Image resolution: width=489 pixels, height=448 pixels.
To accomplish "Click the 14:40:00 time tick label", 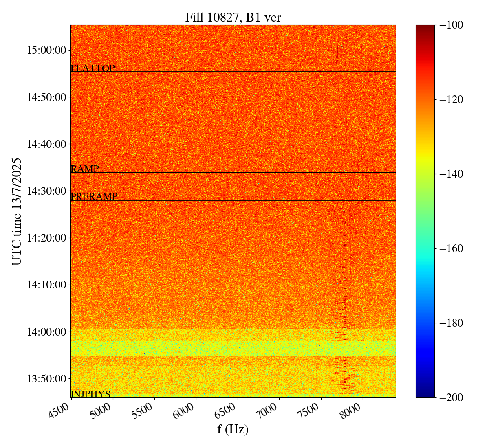I will point(46,144).
